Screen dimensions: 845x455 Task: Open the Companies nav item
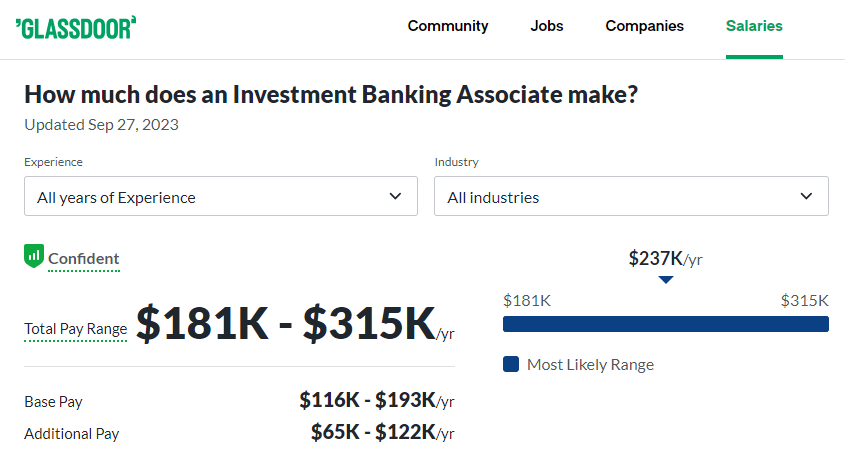[x=645, y=26]
